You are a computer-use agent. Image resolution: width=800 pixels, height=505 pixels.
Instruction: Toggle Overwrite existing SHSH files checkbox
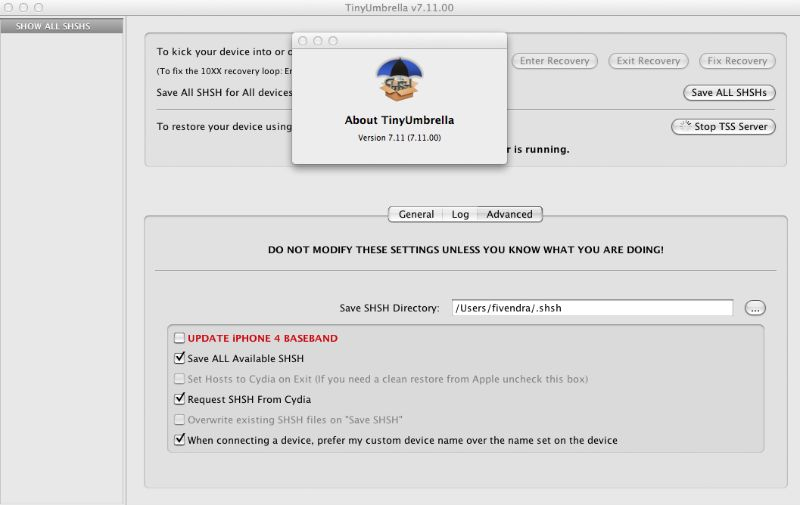(x=179, y=419)
